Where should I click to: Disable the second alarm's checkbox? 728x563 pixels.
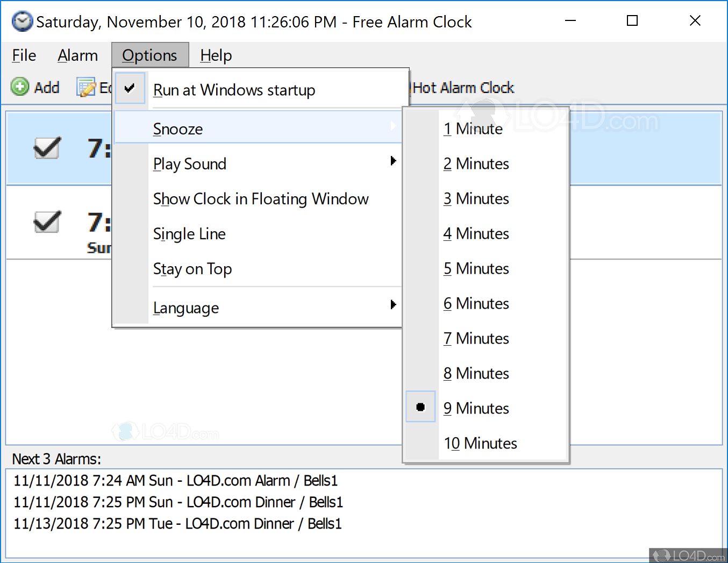(x=47, y=222)
